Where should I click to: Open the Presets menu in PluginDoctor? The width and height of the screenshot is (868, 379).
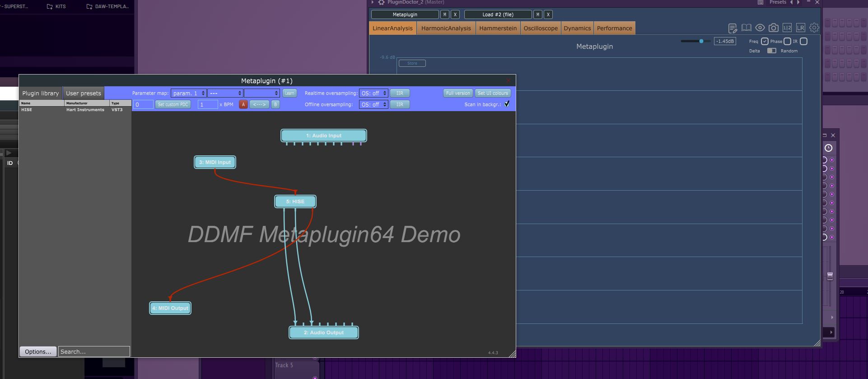click(x=778, y=2)
